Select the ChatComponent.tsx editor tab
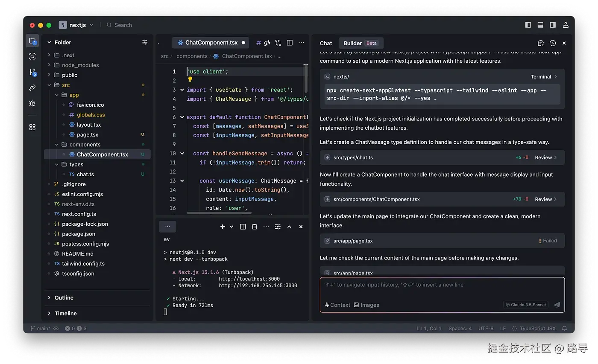598x364 pixels. point(211,43)
